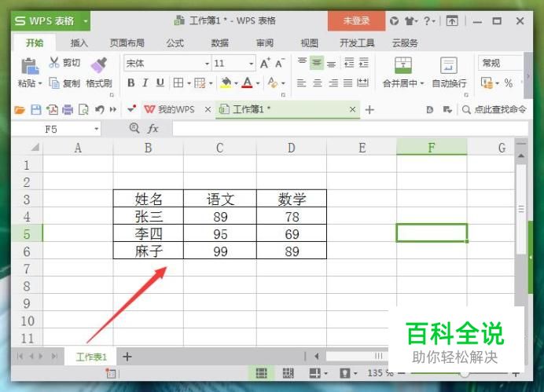Click the fill color bucket icon
This screenshot has width=544, height=392.
pyautogui.click(x=226, y=82)
